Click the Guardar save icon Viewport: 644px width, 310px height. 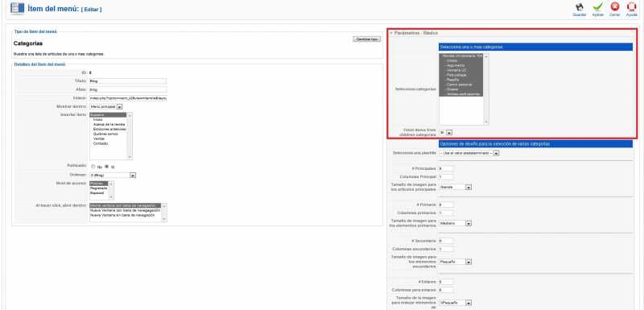[x=579, y=7]
